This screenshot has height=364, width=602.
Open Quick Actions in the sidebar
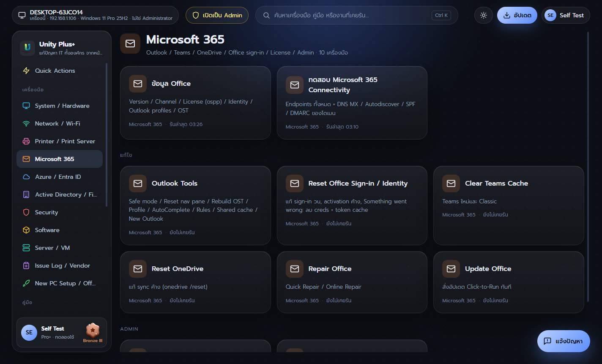click(x=59, y=71)
